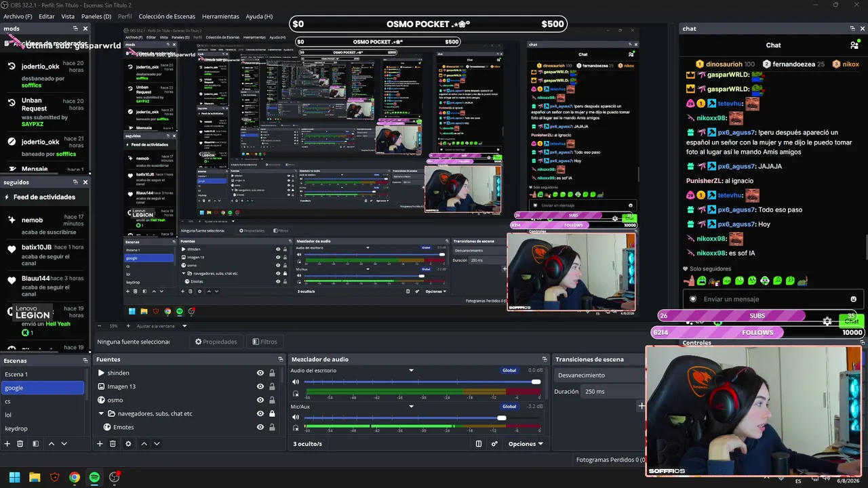Open the Vista menu
Image resolution: width=868 pixels, height=488 pixels.
tap(68, 16)
